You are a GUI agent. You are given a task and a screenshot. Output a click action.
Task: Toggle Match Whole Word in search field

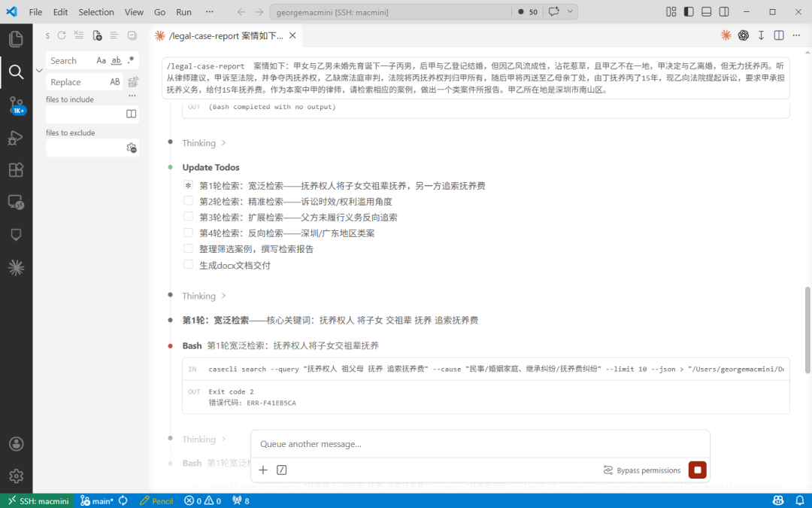coord(117,61)
